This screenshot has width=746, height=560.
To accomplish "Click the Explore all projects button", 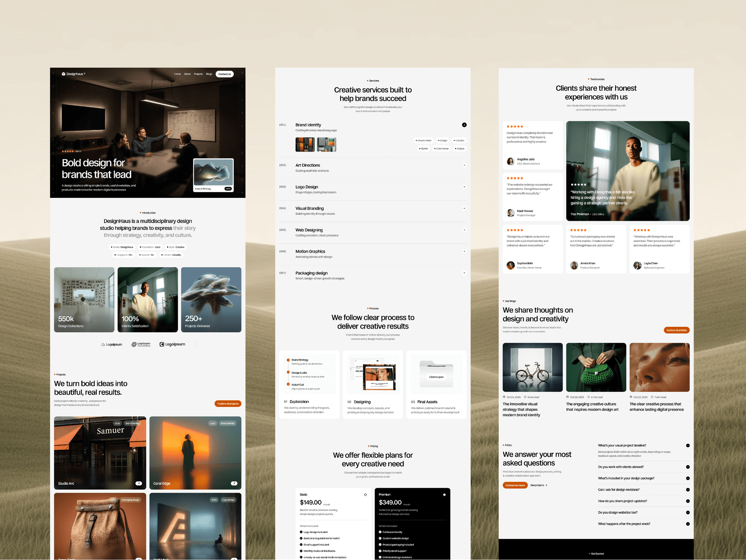I will point(228,404).
